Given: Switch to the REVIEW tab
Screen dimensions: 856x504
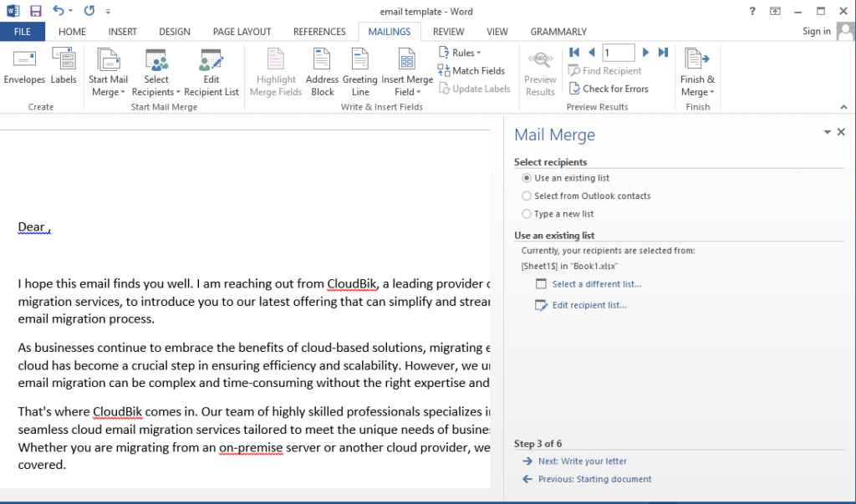Looking at the screenshot, I should [x=448, y=31].
